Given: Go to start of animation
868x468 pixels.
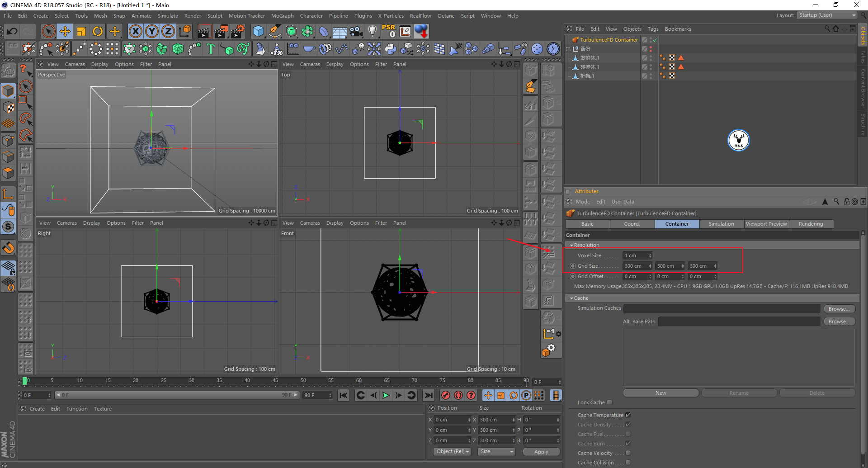Looking at the screenshot, I should pos(344,395).
